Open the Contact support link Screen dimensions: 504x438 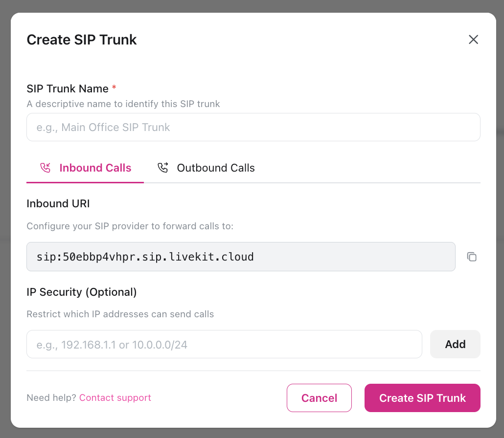coord(115,397)
